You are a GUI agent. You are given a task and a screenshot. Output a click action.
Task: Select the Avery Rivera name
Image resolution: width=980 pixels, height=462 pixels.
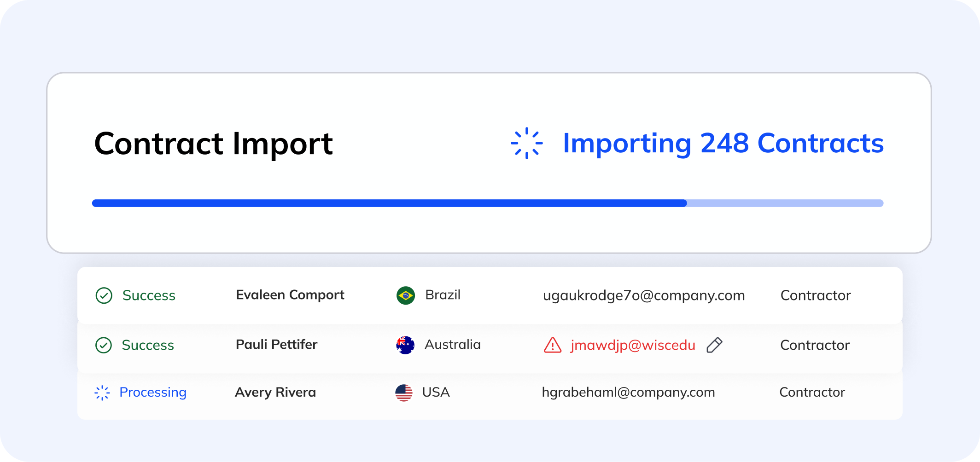coord(275,392)
